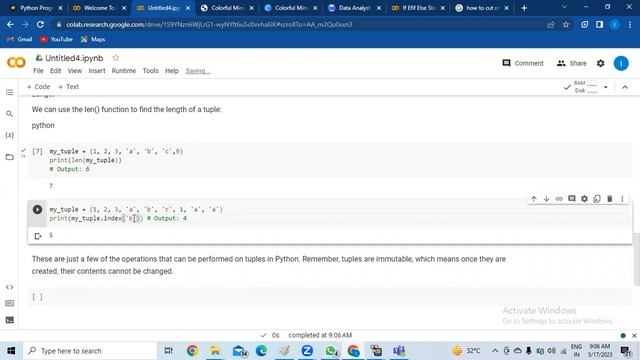The height and width of the screenshot is (360, 640).
Task: Open the Files folder panel
Action: point(9,157)
